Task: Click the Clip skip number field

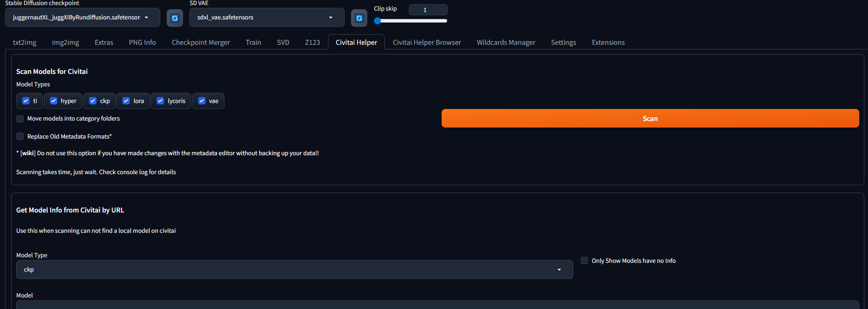Action: pos(428,10)
